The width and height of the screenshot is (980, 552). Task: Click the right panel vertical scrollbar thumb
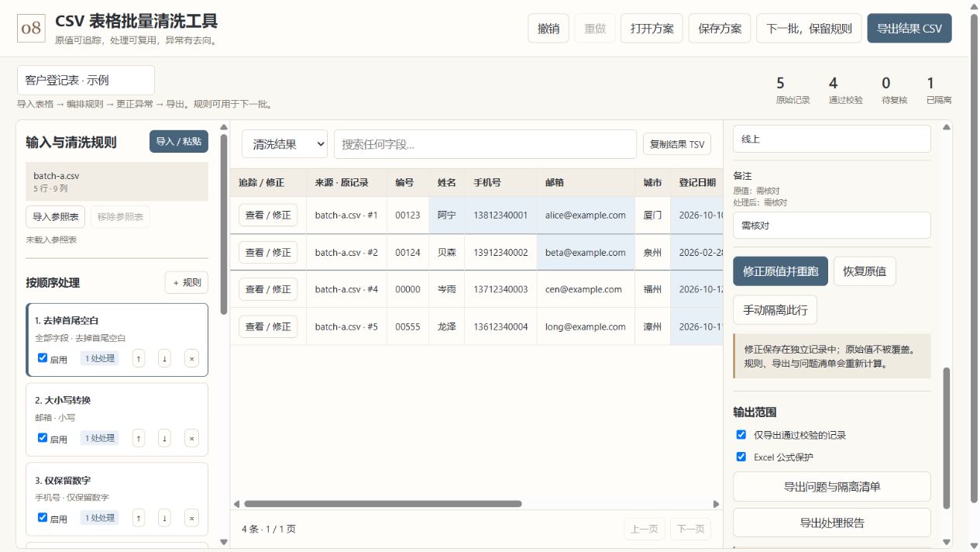(x=946, y=438)
